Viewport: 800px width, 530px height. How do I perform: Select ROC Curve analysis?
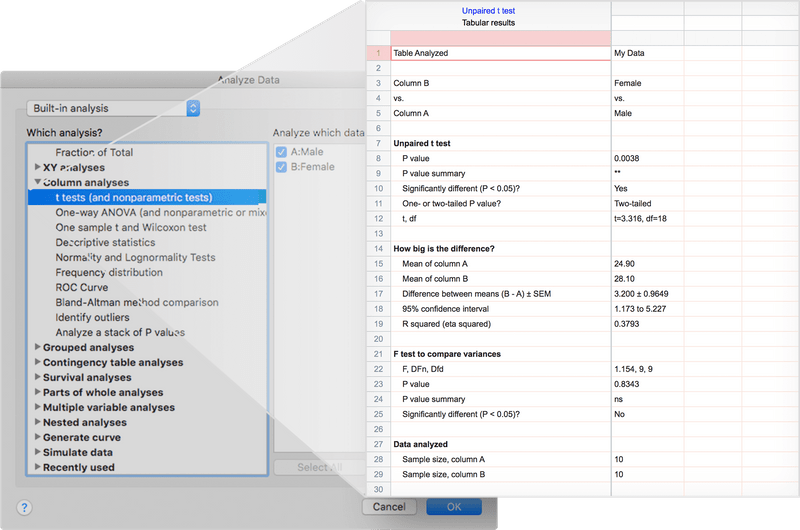pyautogui.click(x=82, y=288)
